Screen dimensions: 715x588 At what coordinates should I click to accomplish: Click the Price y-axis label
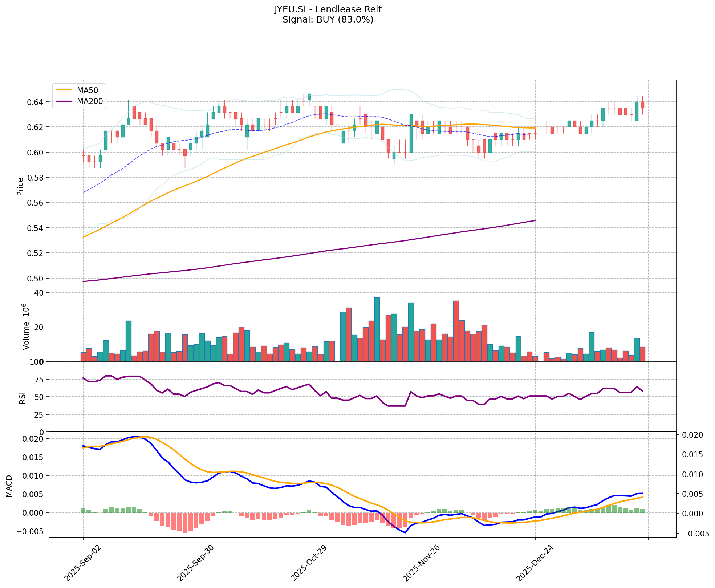coord(20,186)
